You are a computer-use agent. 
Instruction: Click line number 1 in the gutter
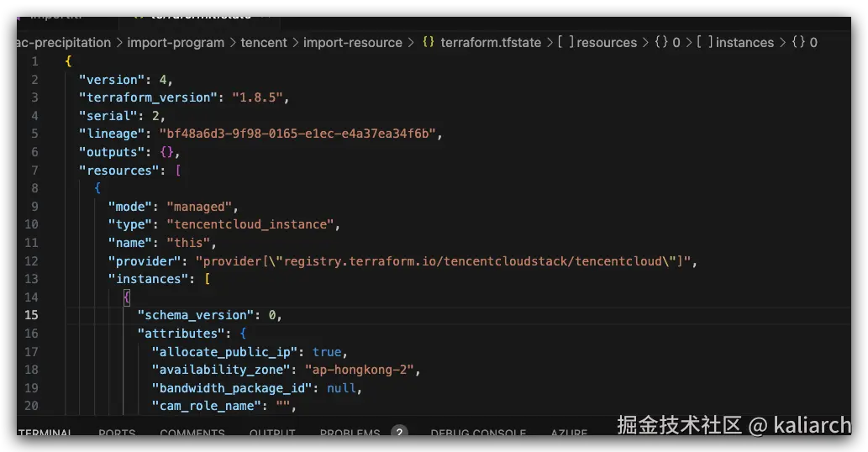(35, 61)
